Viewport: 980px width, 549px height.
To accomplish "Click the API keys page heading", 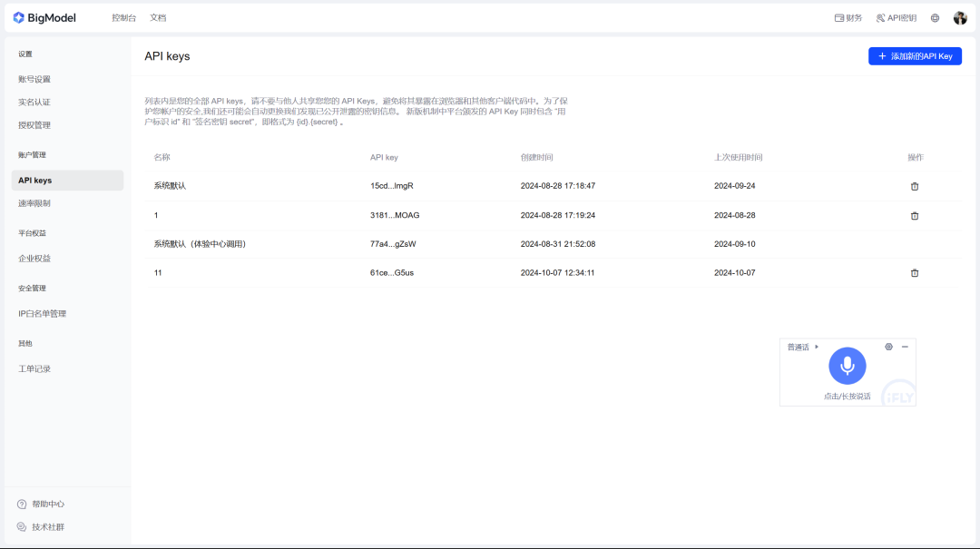I will coord(167,56).
